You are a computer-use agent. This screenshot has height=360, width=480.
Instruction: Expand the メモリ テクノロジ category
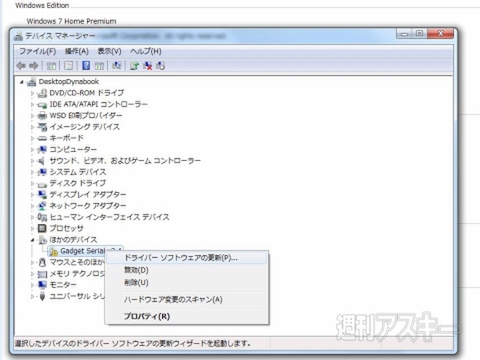tap(33, 274)
